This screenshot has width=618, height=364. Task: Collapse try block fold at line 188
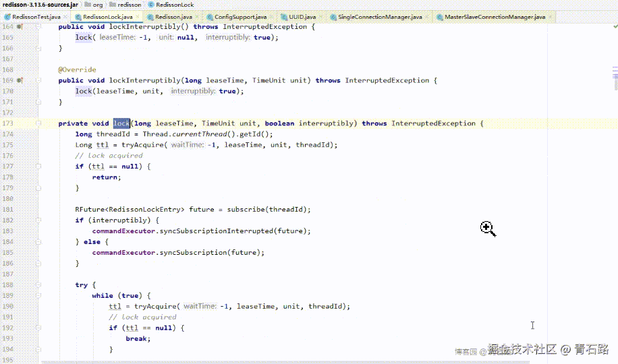38,285
